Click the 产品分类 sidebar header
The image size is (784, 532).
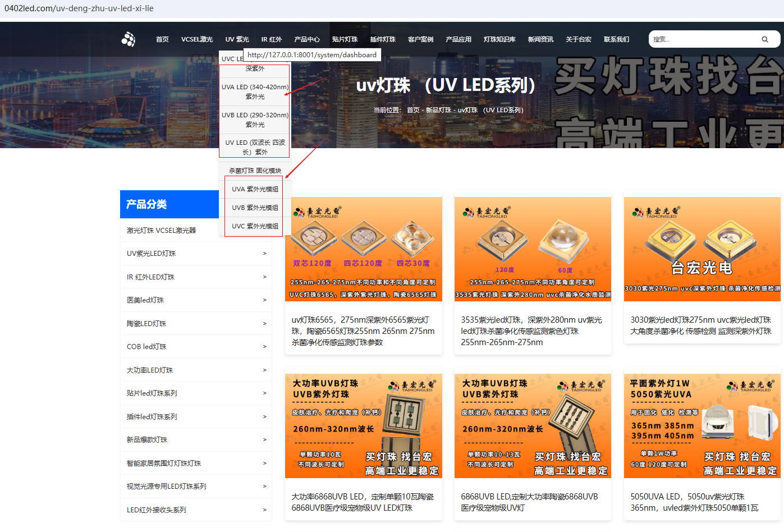pyautogui.click(x=169, y=204)
